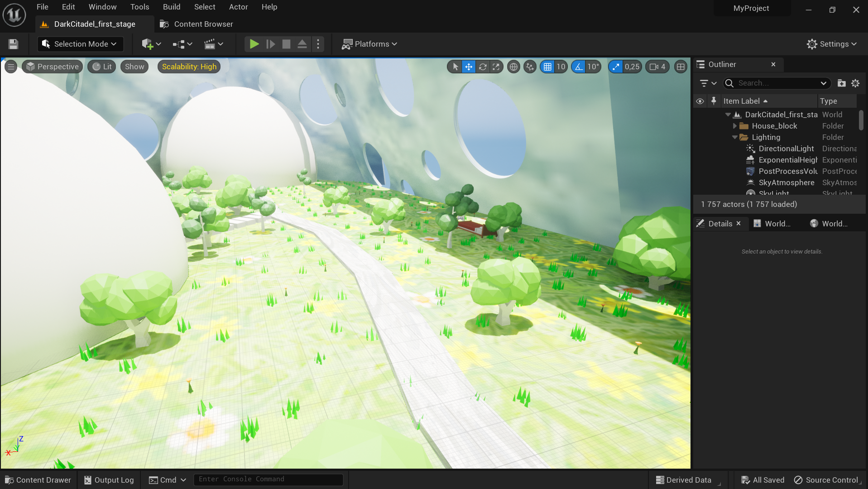868x489 pixels.
Task: Save the current level with the disk icon
Action: [13, 44]
